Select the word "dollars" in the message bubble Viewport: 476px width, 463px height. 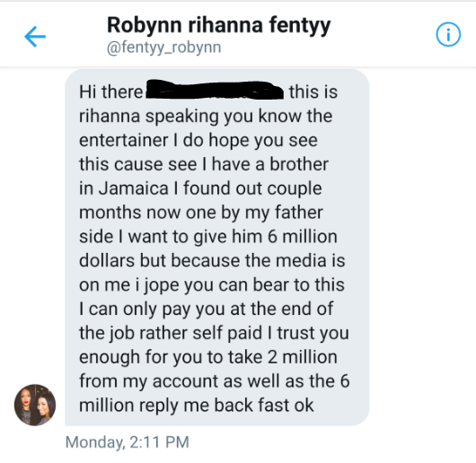[107, 261]
